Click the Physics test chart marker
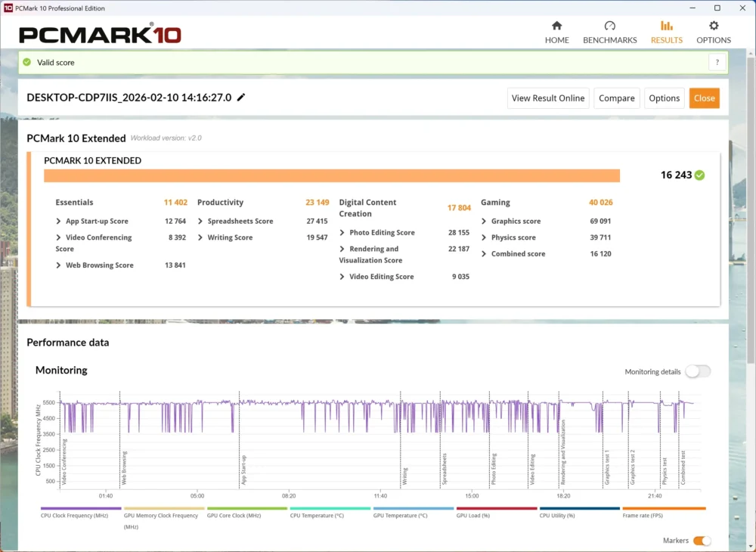 click(x=664, y=471)
